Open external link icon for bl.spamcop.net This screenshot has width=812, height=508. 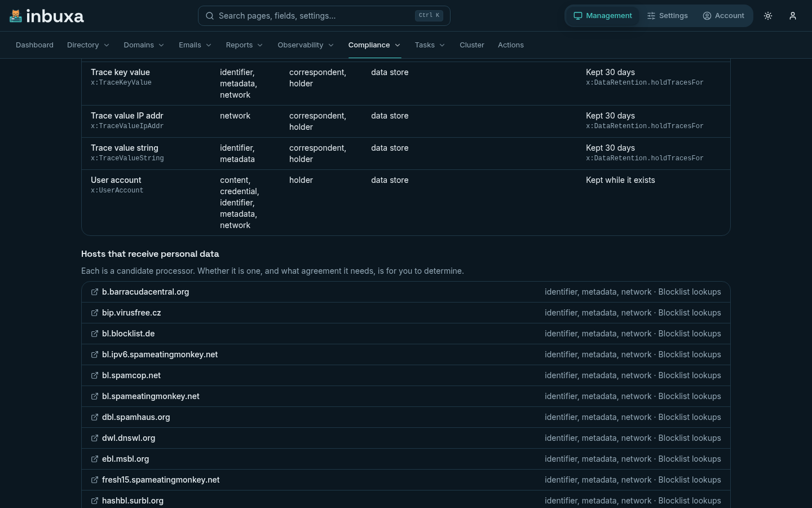click(95, 375)
